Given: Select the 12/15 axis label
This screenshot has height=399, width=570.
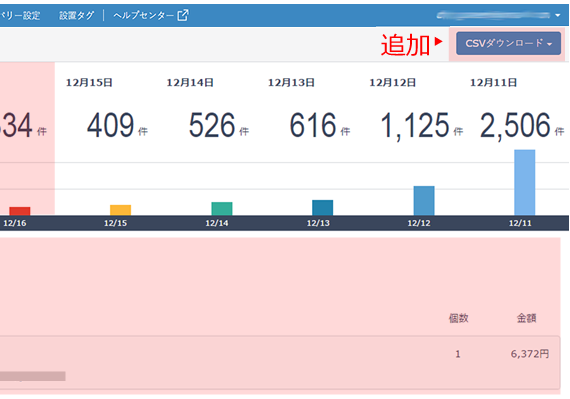Looking at the screenshot, I should 116,223.
